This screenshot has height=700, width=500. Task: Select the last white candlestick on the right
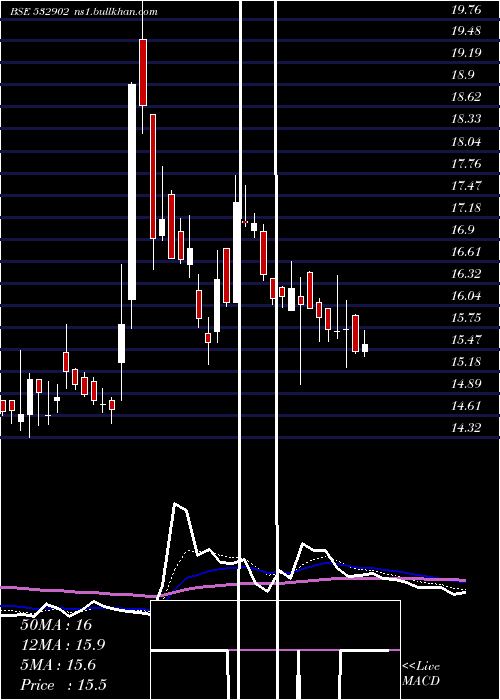(x=365, y=348)
